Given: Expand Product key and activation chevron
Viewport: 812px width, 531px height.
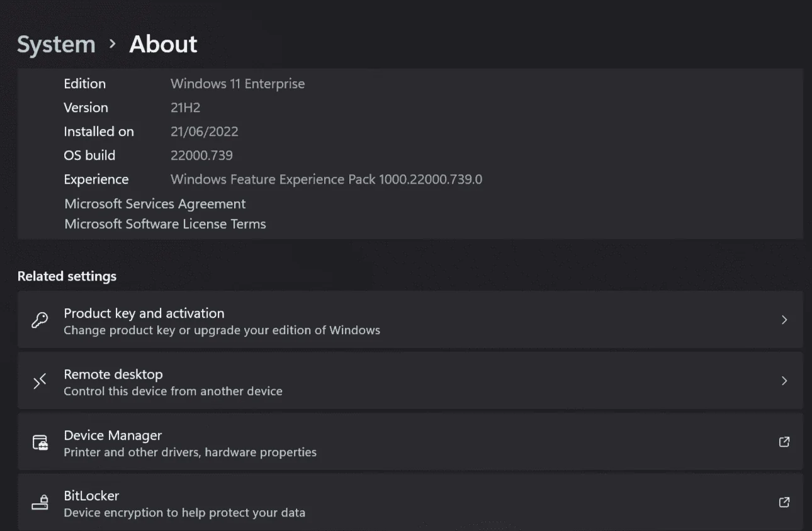Looking at the screenshot, I should click(784, 320).
